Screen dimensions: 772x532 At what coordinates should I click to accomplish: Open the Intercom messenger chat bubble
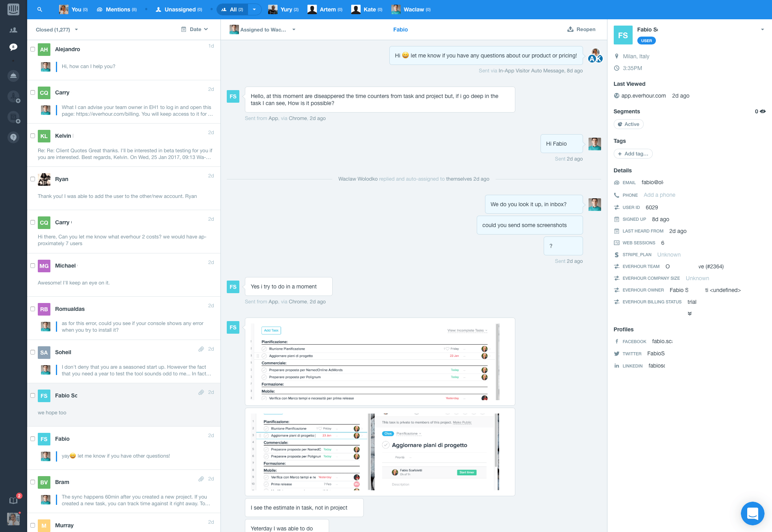[x=752, y=513]
